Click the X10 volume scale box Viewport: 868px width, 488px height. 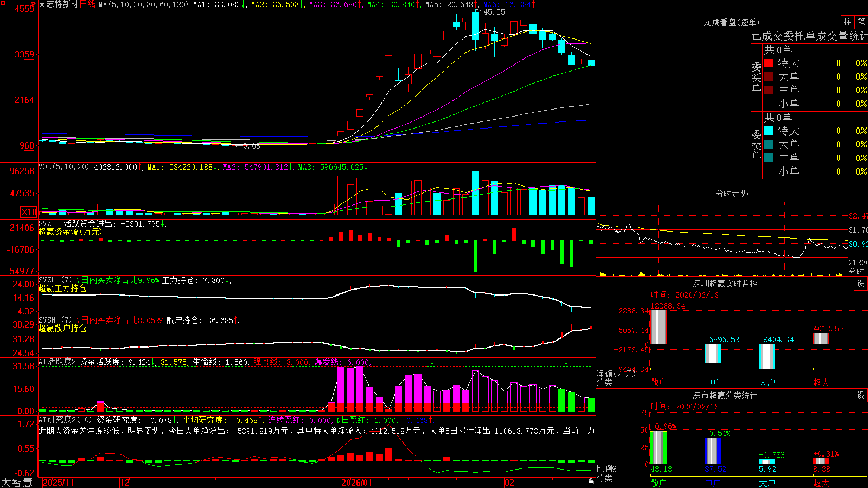tap(29, 212)
